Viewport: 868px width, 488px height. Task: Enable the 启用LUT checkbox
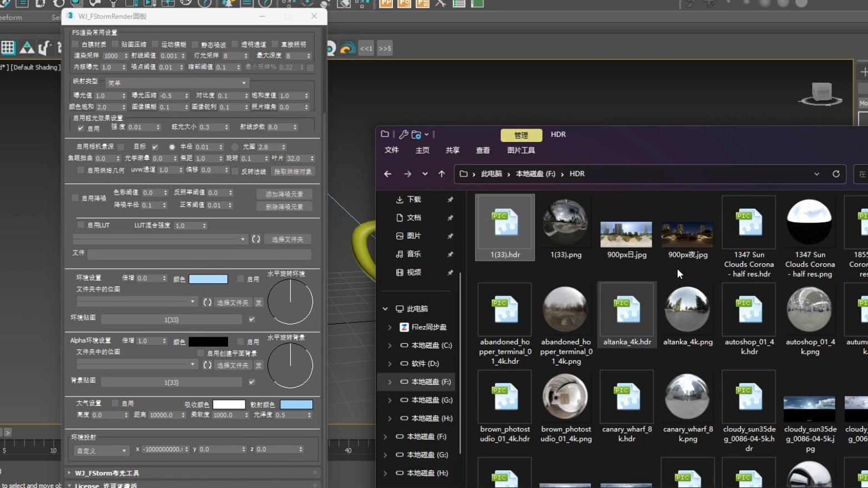click(x=81, y=225)
